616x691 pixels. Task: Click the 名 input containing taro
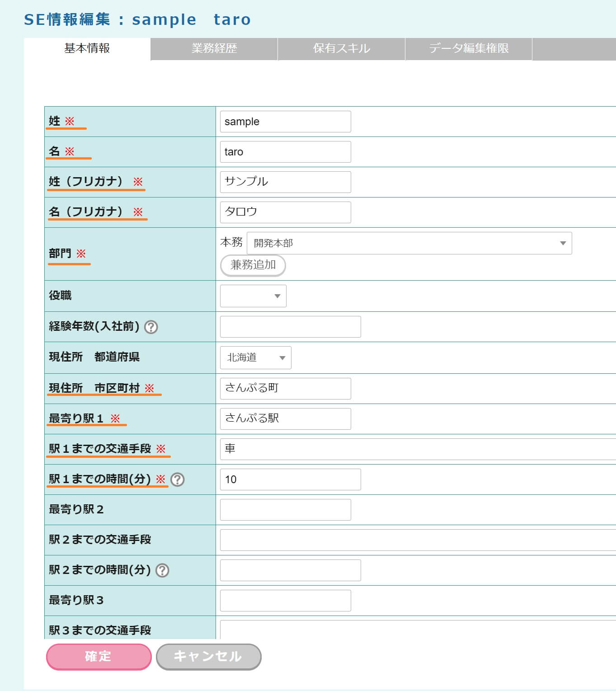[285, 152]
